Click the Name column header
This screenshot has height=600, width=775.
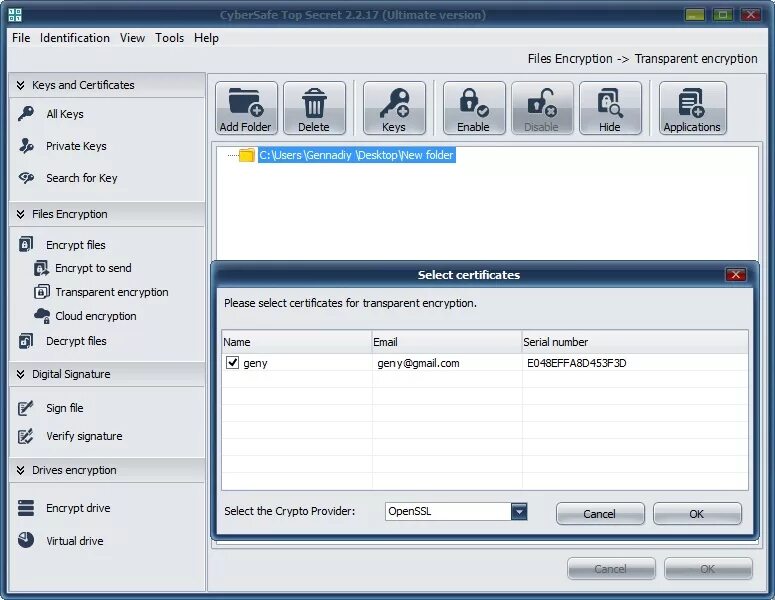pos(297,342)
